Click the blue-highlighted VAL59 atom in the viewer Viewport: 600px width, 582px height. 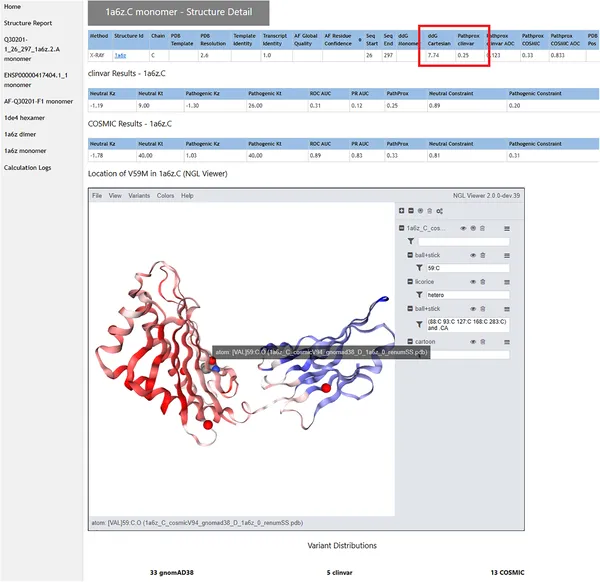point(215,368)
